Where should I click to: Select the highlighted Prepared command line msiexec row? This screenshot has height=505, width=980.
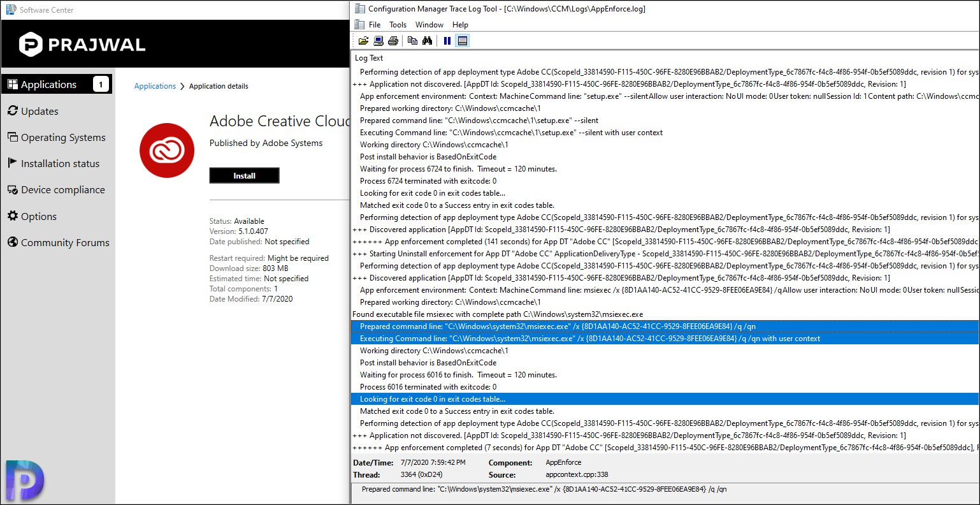point(665,326)
